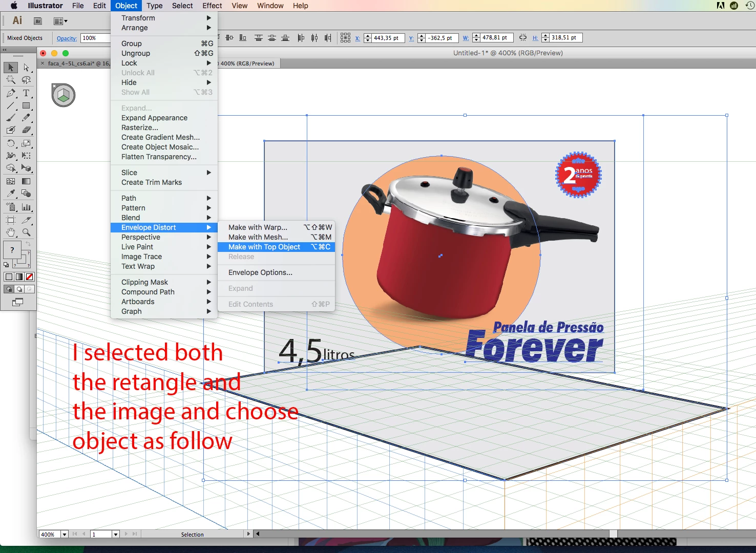Image resolution: width=756 pixels, height=553 pixels.
Task: Open the zoom level dropdown at 400%
Action: tap(65, 534)
